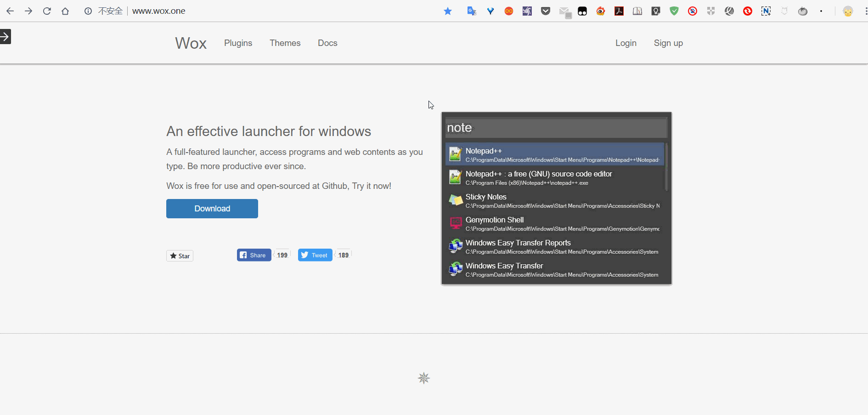Click the Wox launcher demo image
Screen dimensions: 868x415
coord(557,199)
